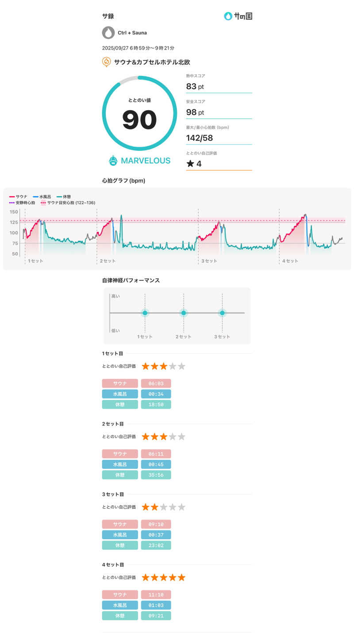The image size is (354, 644).
Task: Click the 3セット dot in 自律神経パフォーマンス chart
Action: click(222, 313)
